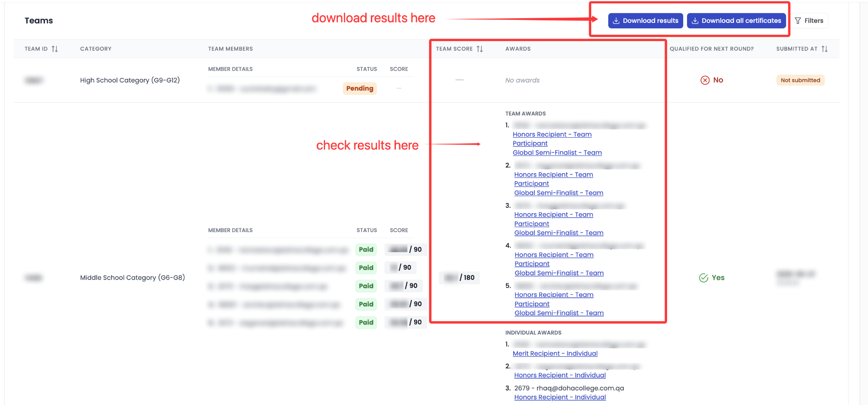
Task: Click the / 180 team score value
Action: point(459,278)
